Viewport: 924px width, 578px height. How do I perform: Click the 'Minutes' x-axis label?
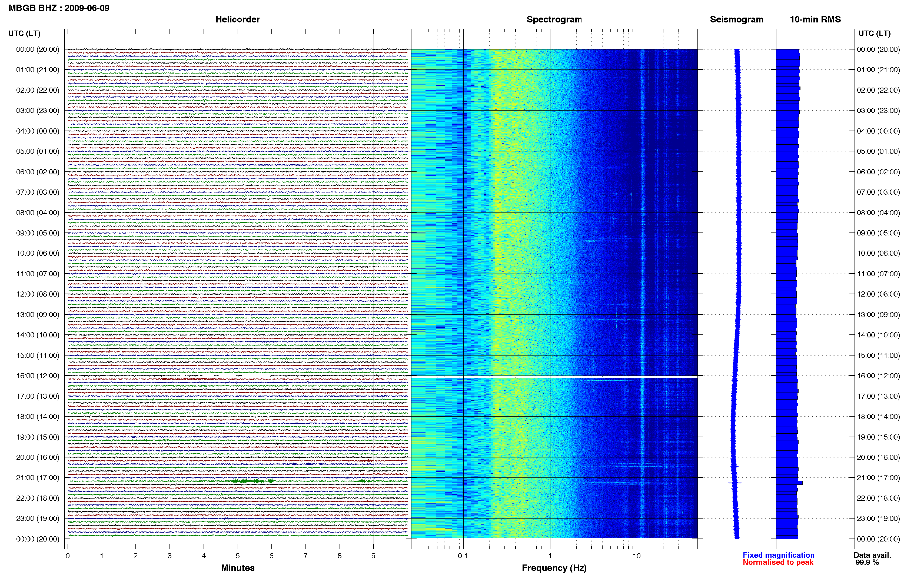click(238, 568)
